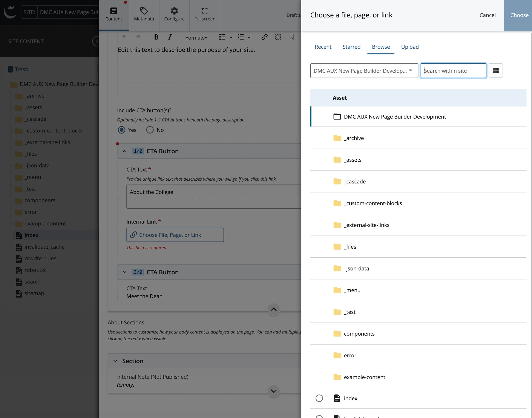Select the index page radio button

(319, 398)
